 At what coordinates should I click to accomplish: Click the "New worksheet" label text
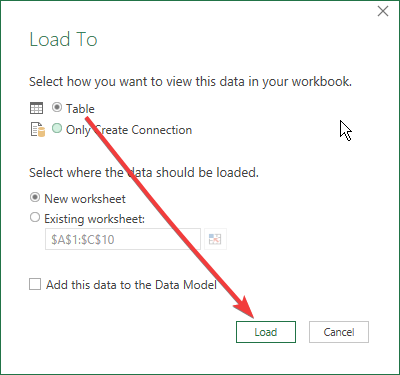[x=85, y=199]
